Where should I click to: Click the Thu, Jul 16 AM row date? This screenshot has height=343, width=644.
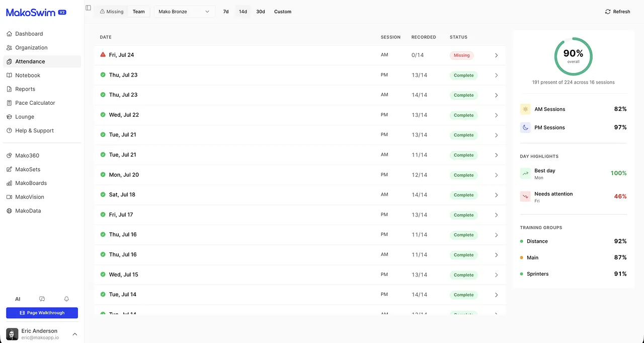(x=123, y=254)
